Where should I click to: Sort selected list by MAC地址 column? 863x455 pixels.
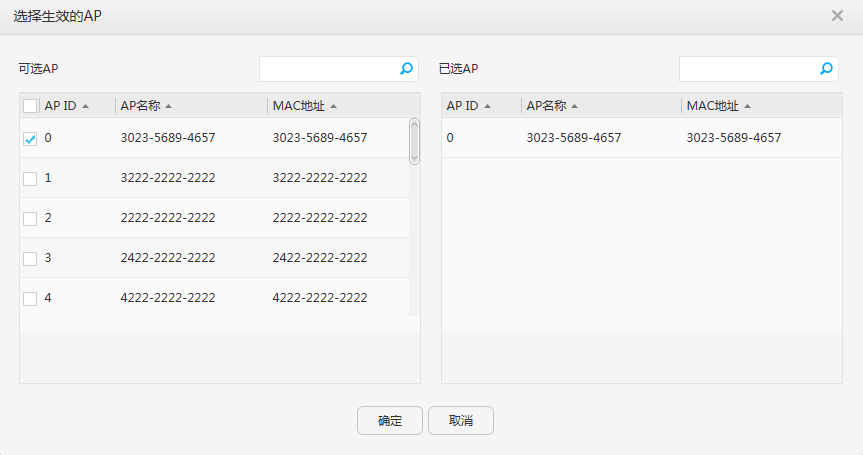click(718, 106)
